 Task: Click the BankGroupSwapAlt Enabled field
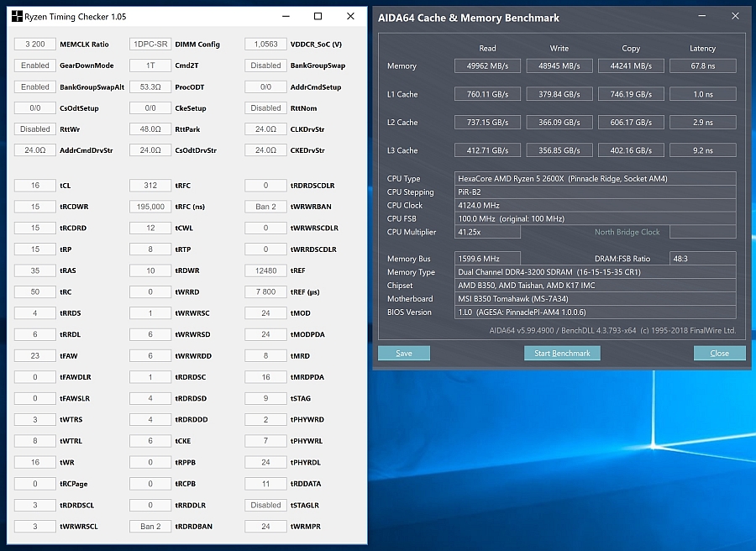pyautogui.click(x=35, y=87)
